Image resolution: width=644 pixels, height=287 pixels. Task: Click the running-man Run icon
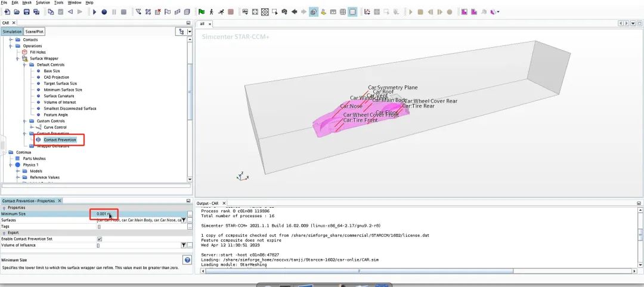[x=221, y=12]
